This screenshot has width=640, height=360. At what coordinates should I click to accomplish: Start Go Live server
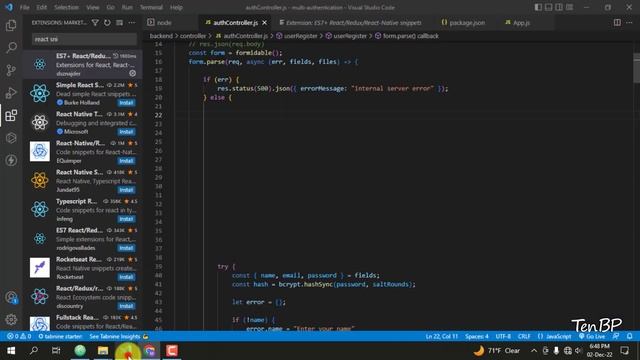pos(592,336)
